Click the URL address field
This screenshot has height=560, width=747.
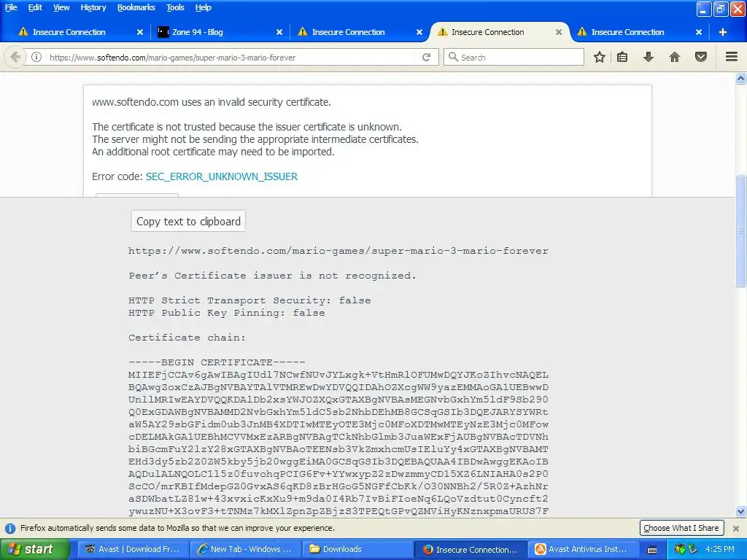228,57
